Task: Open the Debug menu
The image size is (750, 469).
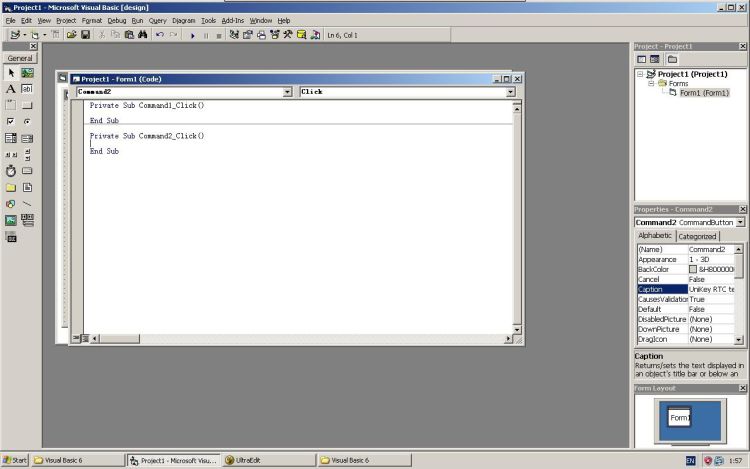Action: 117,21
